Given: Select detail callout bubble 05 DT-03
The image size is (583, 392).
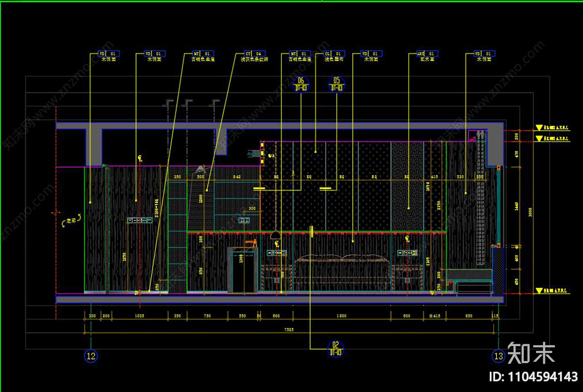Looking at the screenshot, I should 336,84.
